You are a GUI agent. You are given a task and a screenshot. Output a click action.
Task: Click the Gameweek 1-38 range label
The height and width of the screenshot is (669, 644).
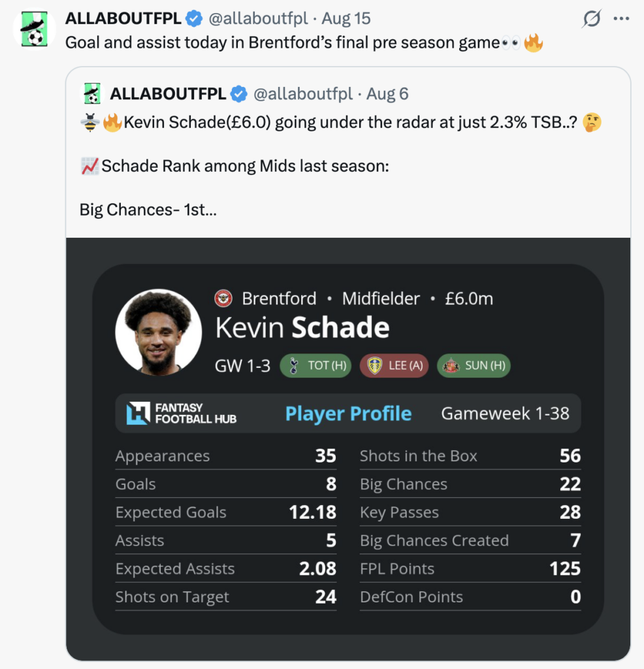point(506,413)
